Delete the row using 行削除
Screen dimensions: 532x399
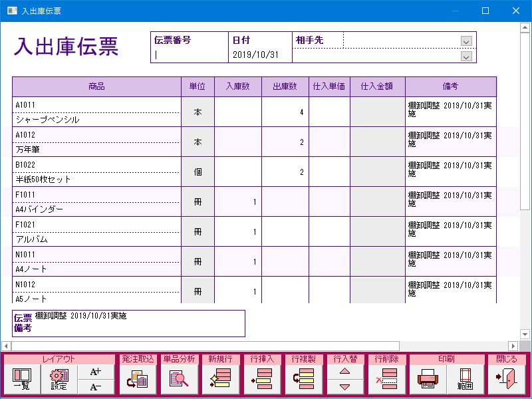pos(386,380)
